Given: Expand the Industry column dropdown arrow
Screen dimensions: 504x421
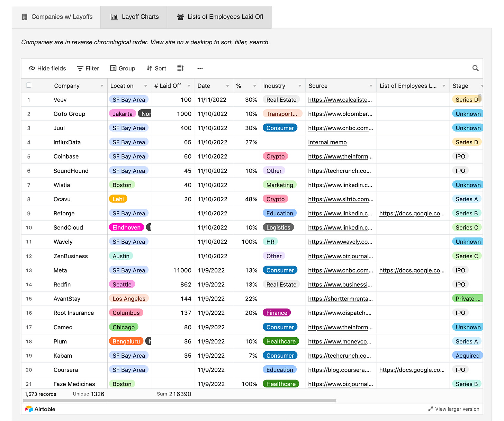Looking at the screenshot, I should [x=300, y=86].
